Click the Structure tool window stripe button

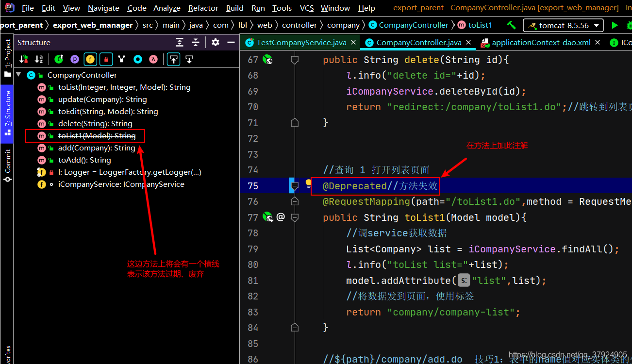tap(7, 114)
